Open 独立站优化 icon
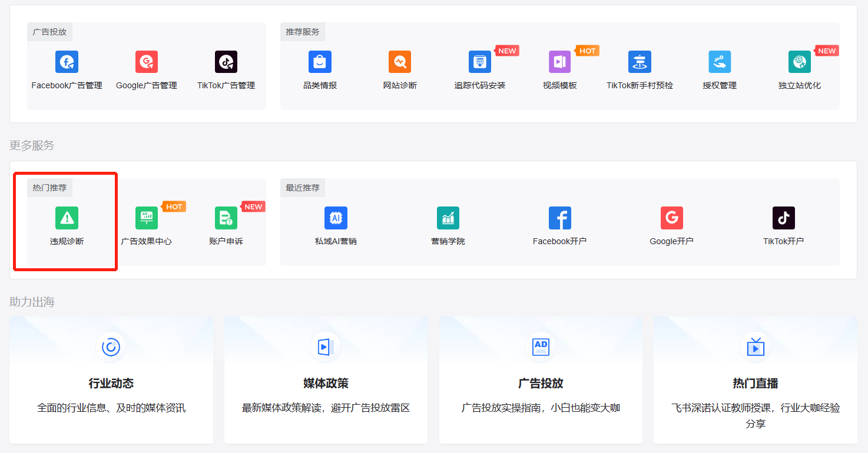 [800, 62]
